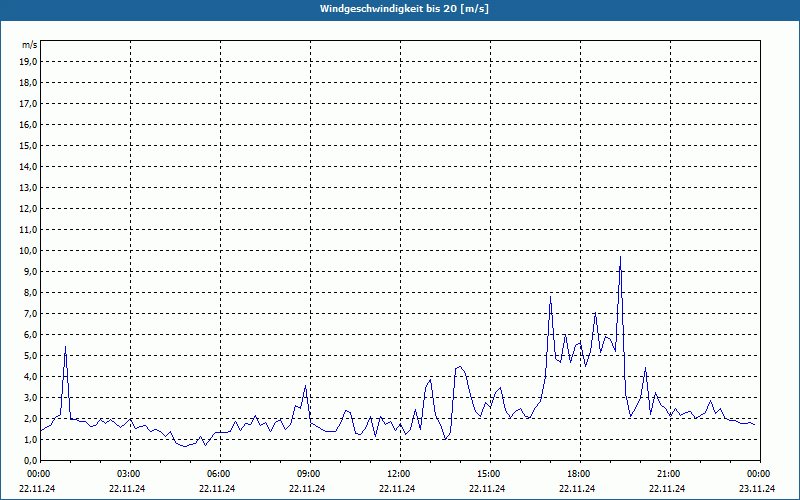Click the chart title 'Windgeschwindigkeit bis 20 [m/s]'
Viewport: 800px width, 500px height.
tap(404, 9)
